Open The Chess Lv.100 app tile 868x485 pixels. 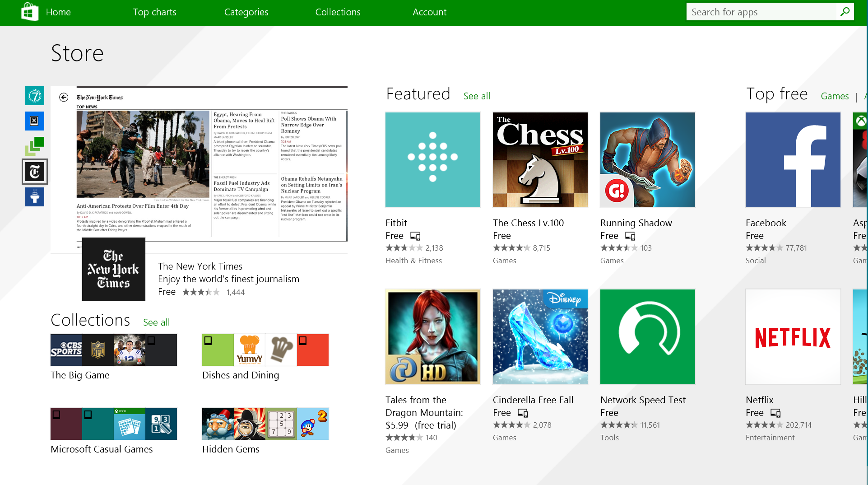point(540,160)
